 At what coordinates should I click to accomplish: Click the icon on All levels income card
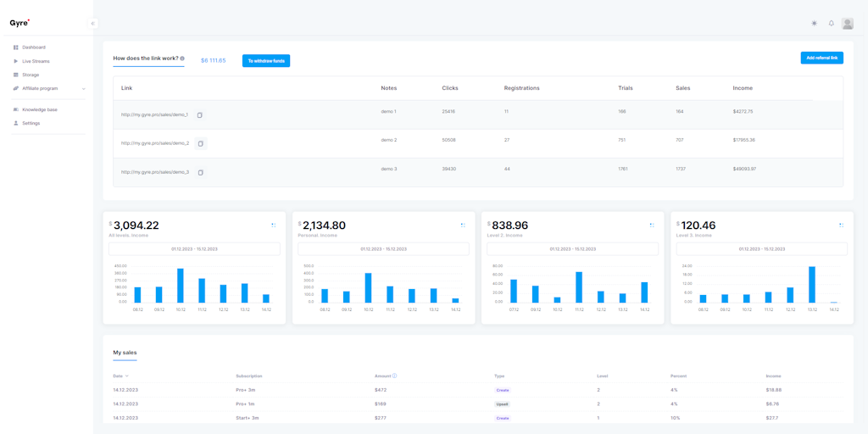(273, 225)
